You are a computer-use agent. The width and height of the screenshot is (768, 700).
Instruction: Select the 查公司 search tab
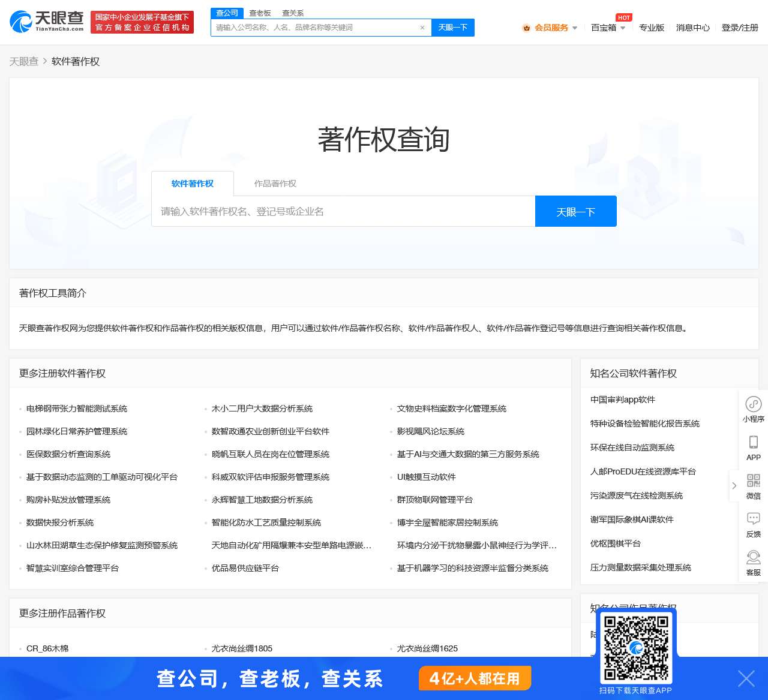pos(227,13)
